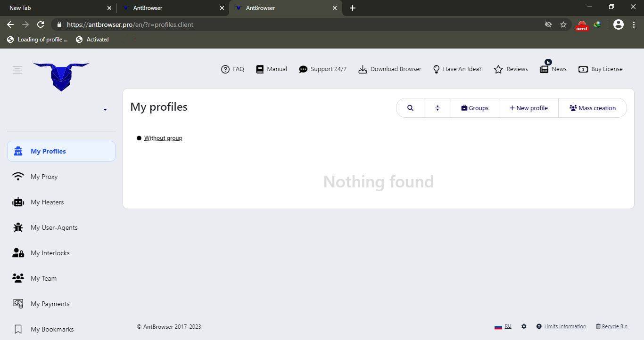
Task: Click the green and yellow extension icon
Action: pos(597,24)
